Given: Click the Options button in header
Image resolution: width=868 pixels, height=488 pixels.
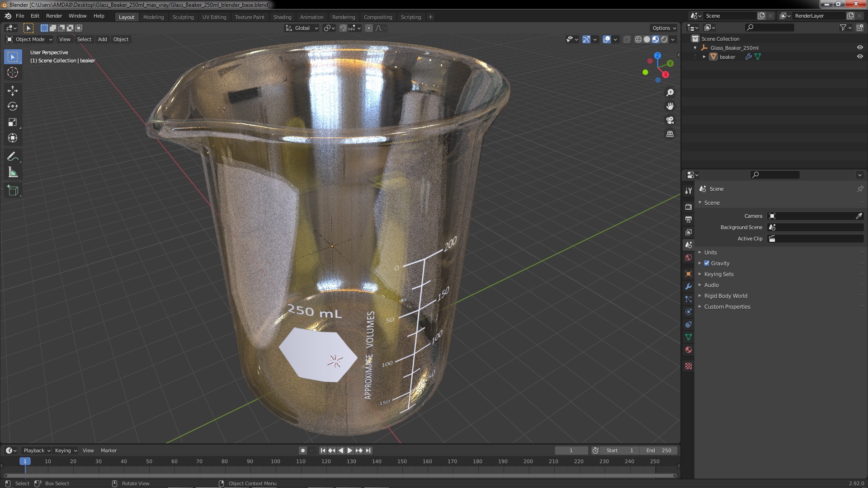Looking at the screenshot, I should [664, 28].
